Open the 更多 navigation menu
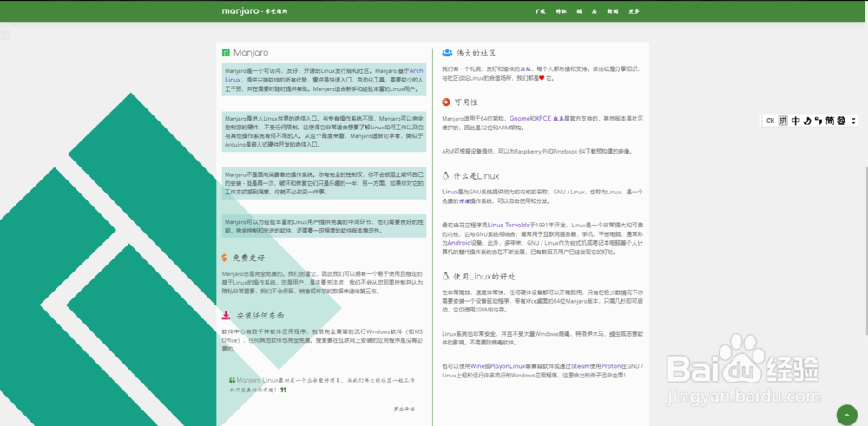This screenshot has width=868, height=426. click(634, 11)
